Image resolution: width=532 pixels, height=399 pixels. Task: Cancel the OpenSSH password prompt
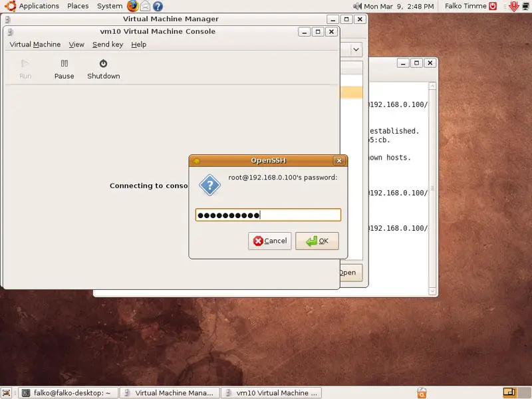[x=270, y=241]
